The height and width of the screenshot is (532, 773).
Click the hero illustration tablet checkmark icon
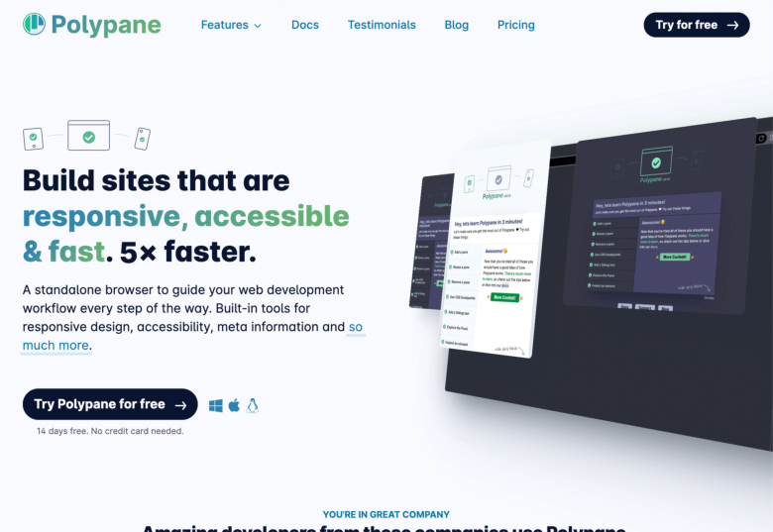33,139
